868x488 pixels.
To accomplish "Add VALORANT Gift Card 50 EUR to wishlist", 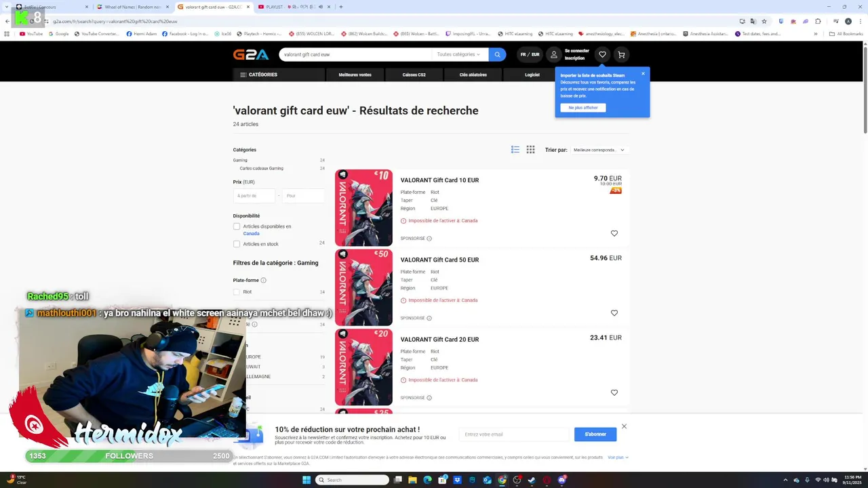I will [614, 313].
